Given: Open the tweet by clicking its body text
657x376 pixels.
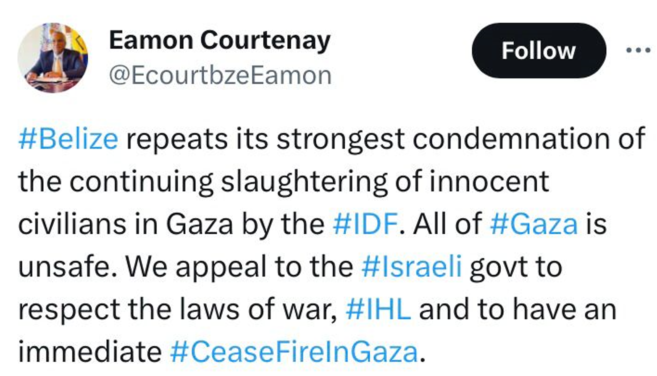Looking at the screenshot, I should 331,245.
